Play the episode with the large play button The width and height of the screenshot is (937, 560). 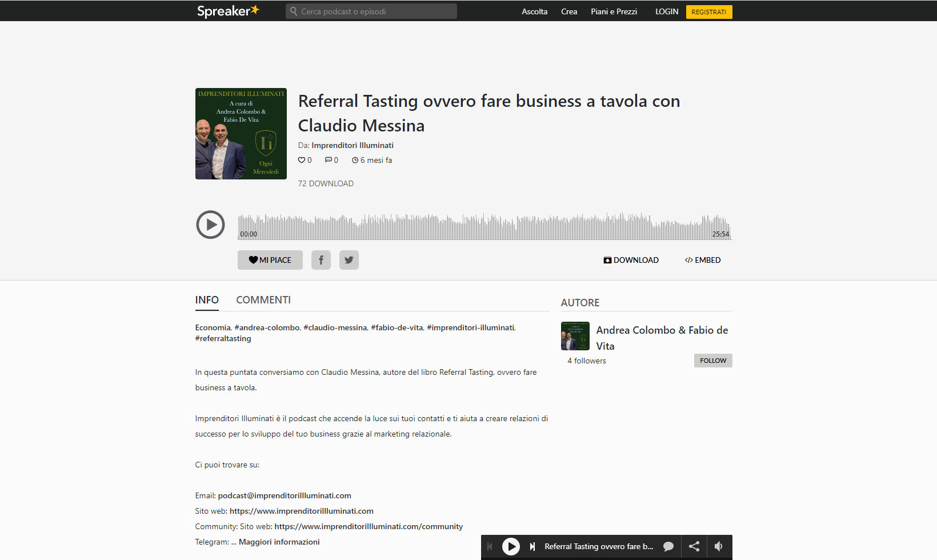click(x=210, y=225)
